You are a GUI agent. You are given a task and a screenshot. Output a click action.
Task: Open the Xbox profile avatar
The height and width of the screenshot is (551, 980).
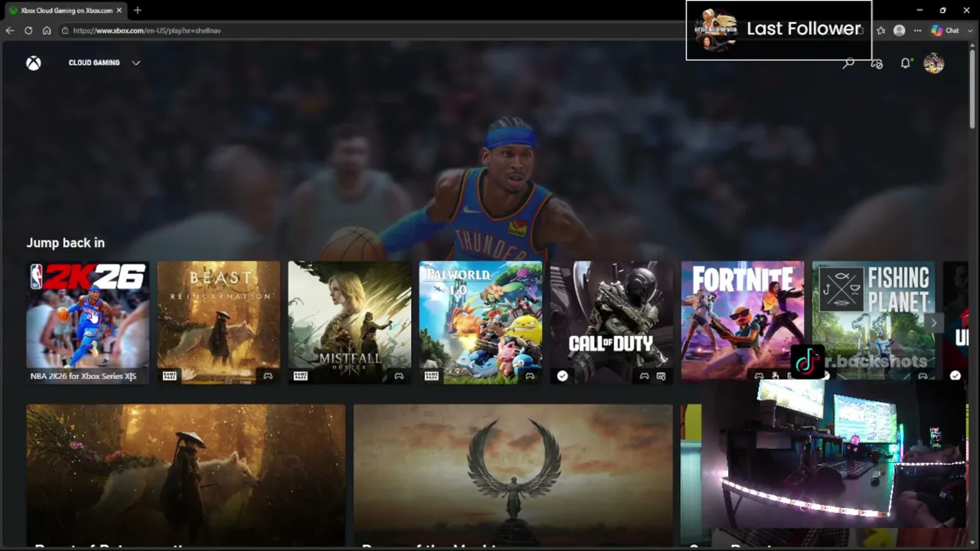tap(933, 64)
